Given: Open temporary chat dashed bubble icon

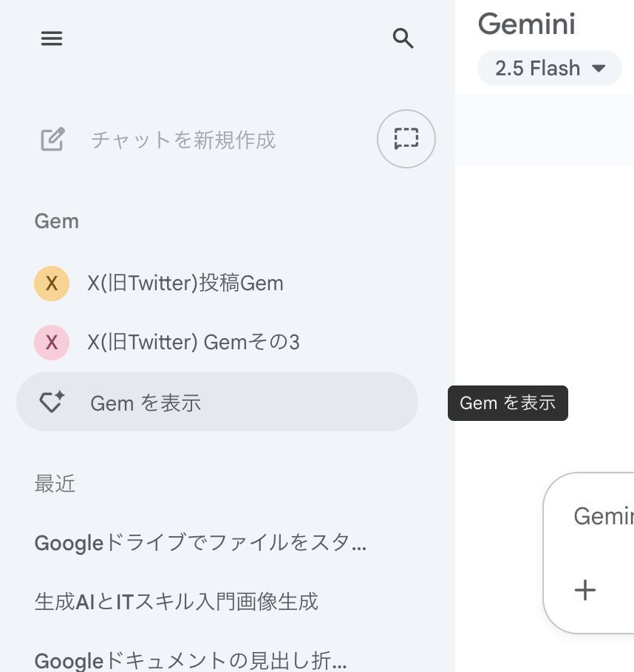Looking at the screenshot, I should coord(406,139).
